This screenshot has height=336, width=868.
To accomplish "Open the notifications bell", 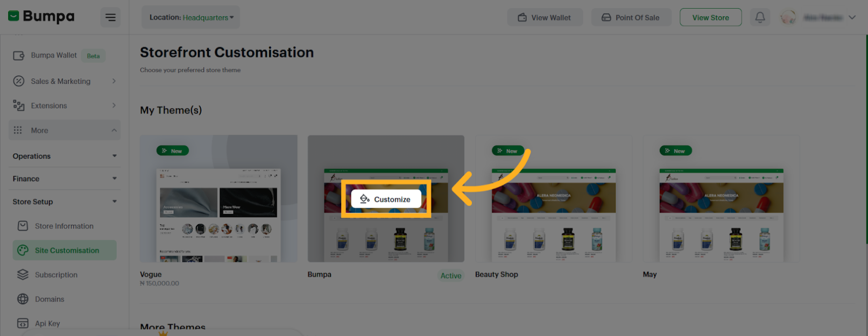I will 760,17.
